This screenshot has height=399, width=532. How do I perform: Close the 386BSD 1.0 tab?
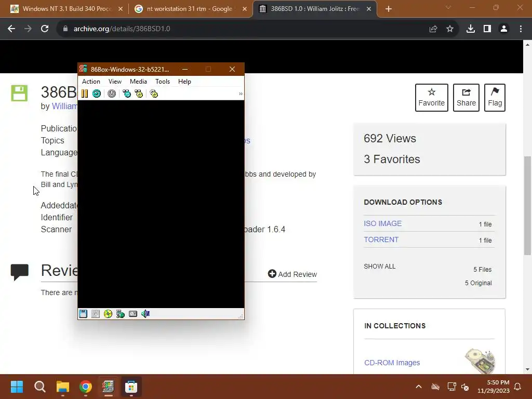tap(369, 9)
